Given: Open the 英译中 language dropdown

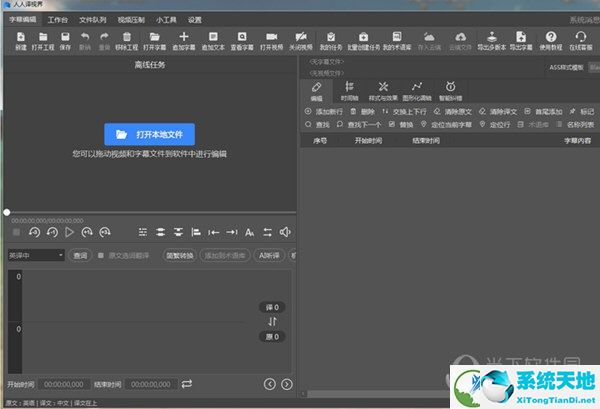Looking at the screenshot, I should tap(36, 255).
